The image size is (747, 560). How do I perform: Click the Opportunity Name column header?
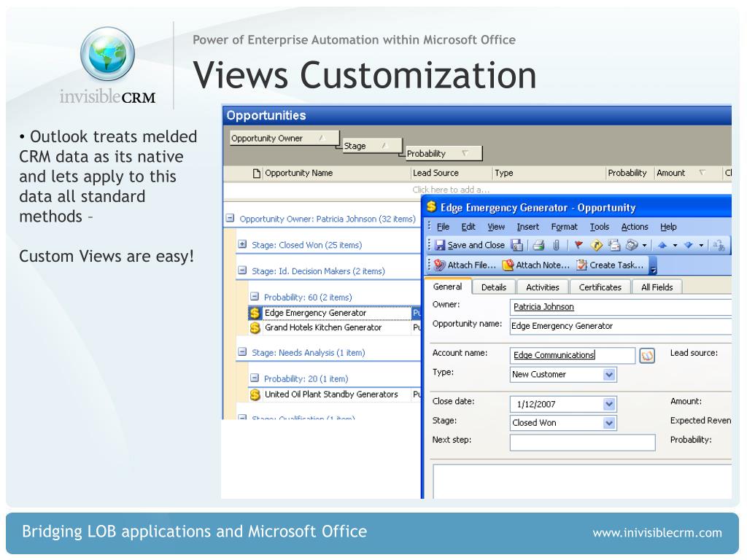point(336,173)
